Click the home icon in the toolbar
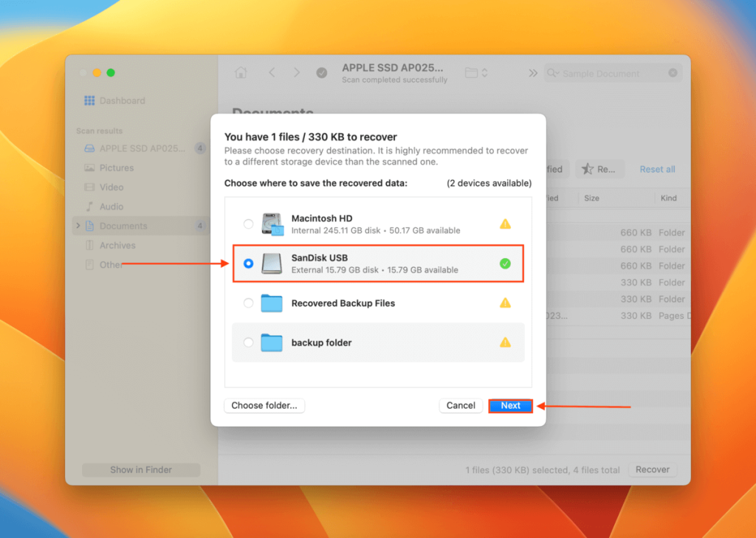 pos(241,72)
